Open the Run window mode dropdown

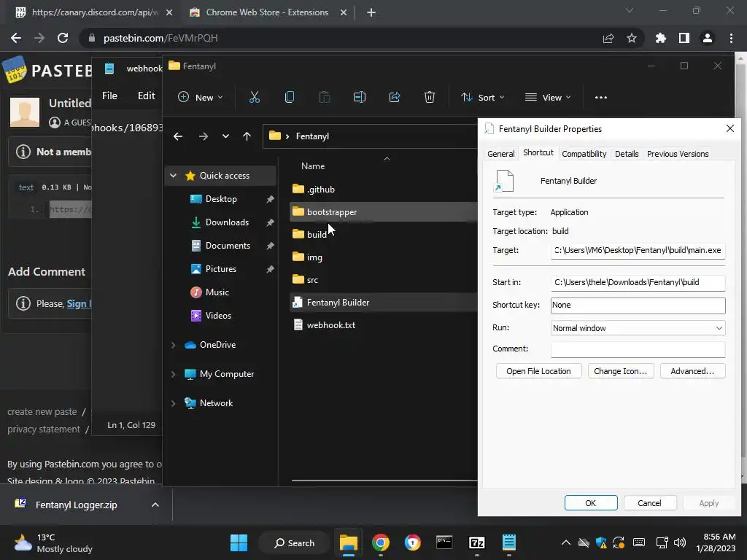click(x=638, y=328)
